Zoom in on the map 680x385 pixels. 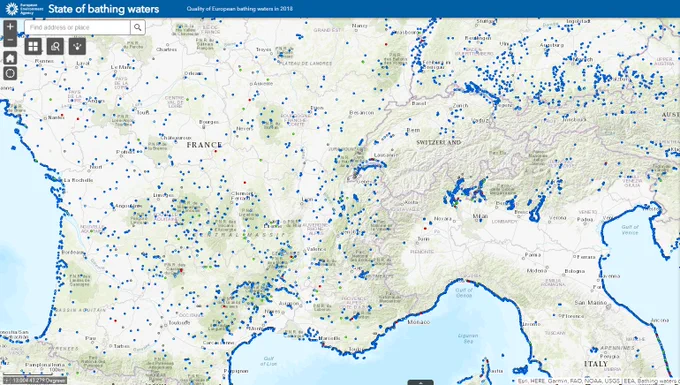(10, 26)
